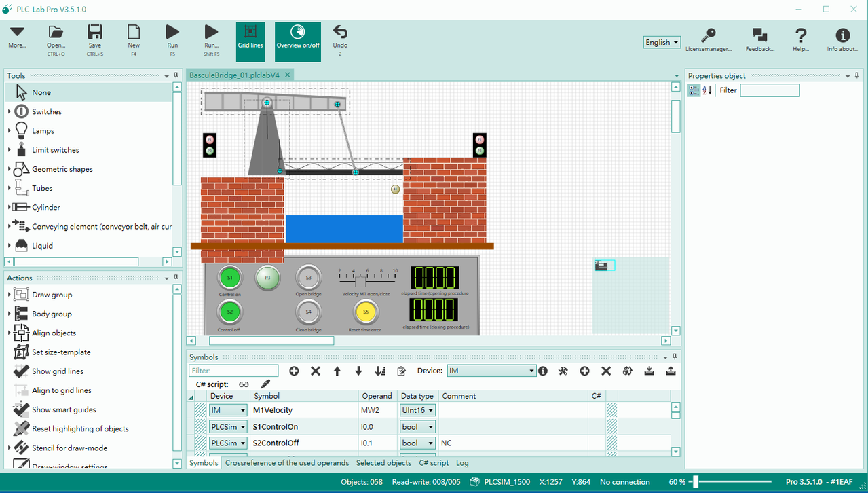Screen dimensions: 868x493
Task: Start simulation with the Run F5 icon
Action: [172, 32]
